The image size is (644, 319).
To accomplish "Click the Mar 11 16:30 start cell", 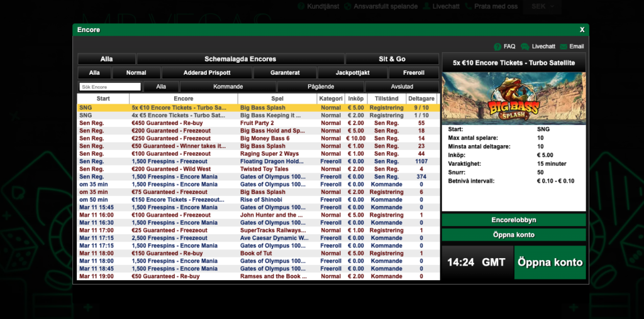I will [x=103, y=223].
